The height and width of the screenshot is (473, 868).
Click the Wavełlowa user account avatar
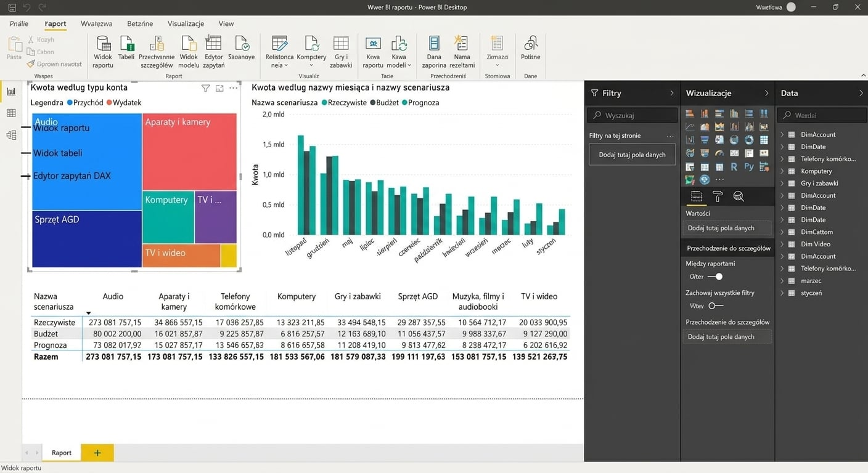click(791, 7)
